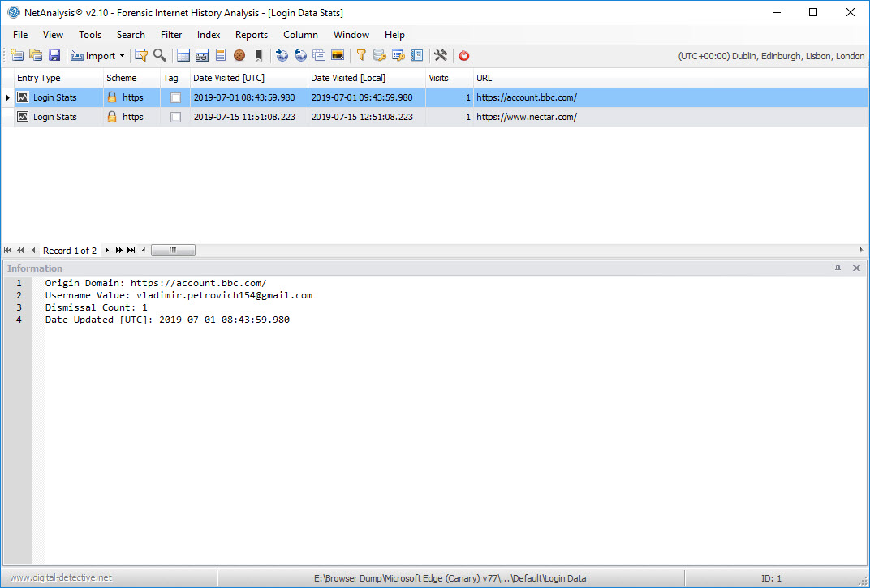Viewport: 870px width, 588px height.
Task: Close the Information panel
Action: [856, 268]
